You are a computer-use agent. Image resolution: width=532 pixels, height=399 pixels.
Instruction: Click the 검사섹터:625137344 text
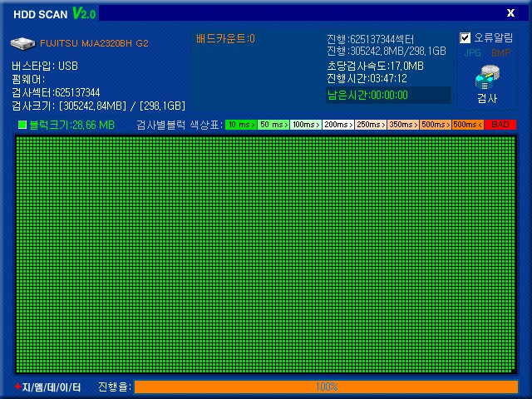coord(56,92)
